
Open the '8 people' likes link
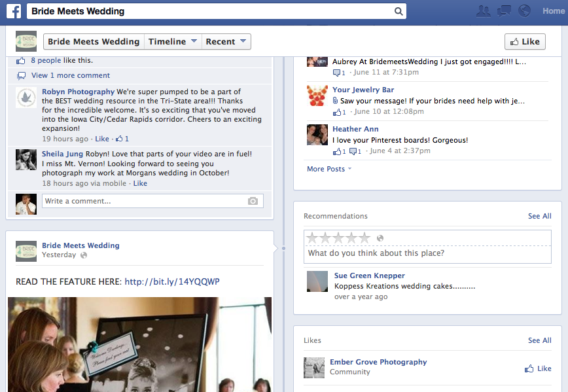tap(46, 60)
